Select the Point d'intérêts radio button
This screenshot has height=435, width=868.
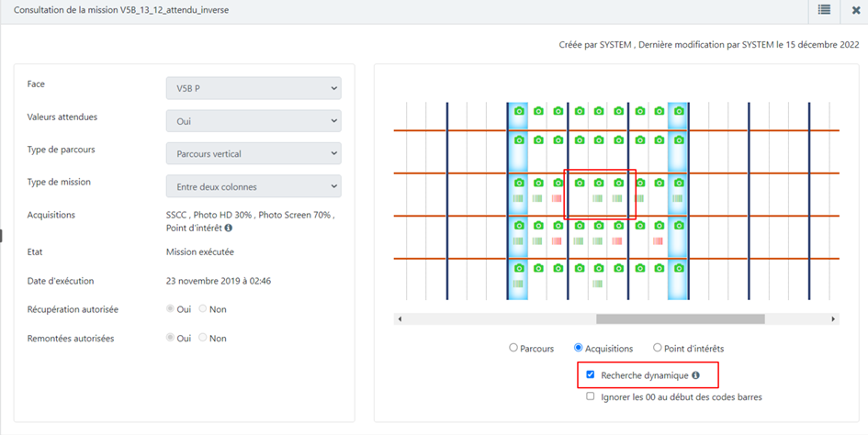[x=657, y=348]
